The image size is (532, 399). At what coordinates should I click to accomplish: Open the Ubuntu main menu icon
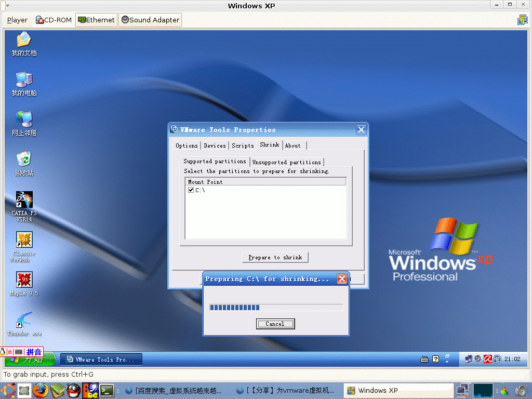pyautogui.click(x=8, y=390)
